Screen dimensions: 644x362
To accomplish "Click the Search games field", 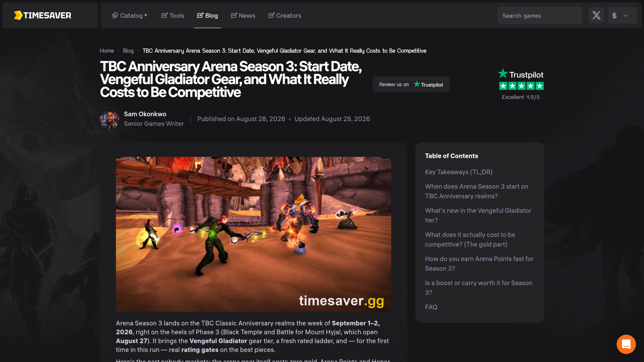I will click(x=540, y=15).
